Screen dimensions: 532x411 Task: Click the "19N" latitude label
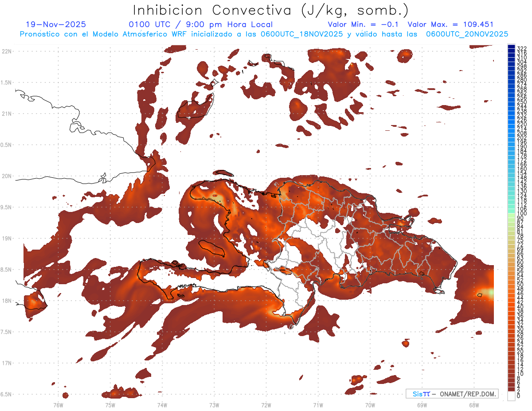7,239
